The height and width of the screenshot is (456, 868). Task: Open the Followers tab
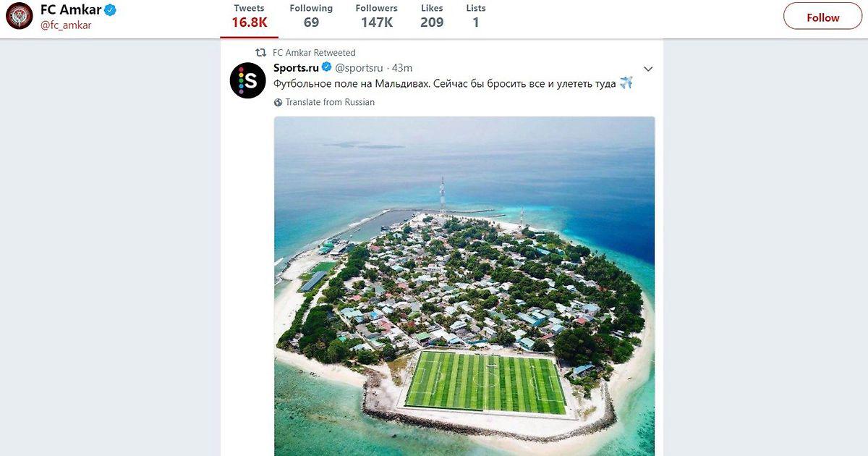point(376,16)
